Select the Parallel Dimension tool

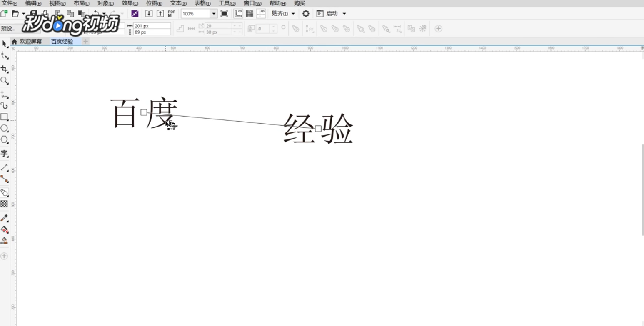4,167
